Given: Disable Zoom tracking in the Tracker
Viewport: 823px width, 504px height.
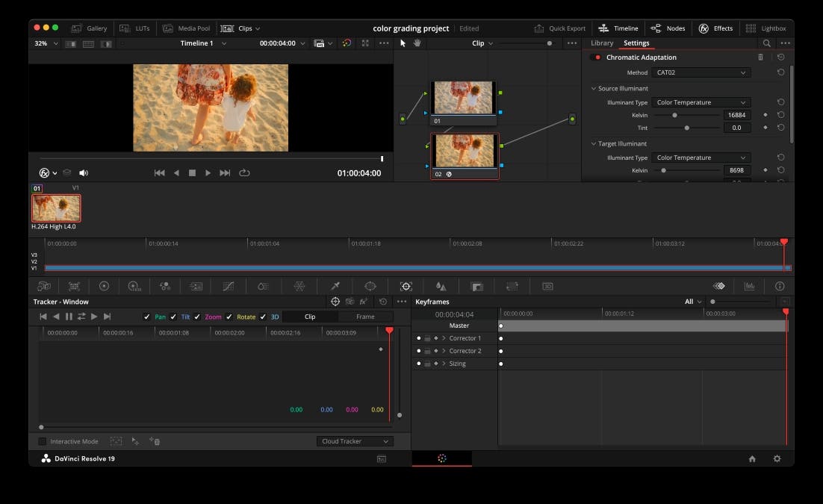Looking at the screenshot, I should pos(199,317).
